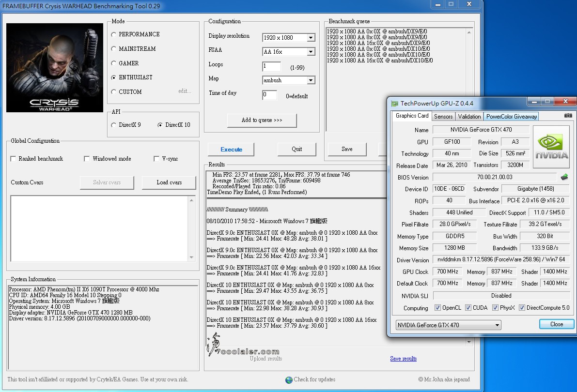
Task: Select the GAMER mode radio button
Action: click(x=114, y=63)
